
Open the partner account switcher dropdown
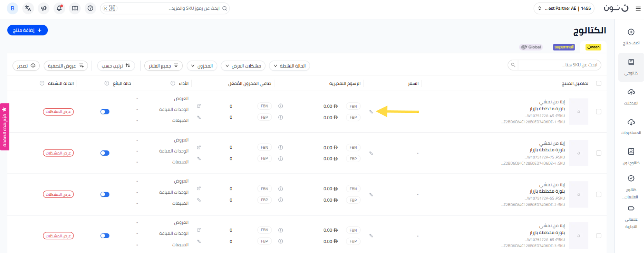564,8
